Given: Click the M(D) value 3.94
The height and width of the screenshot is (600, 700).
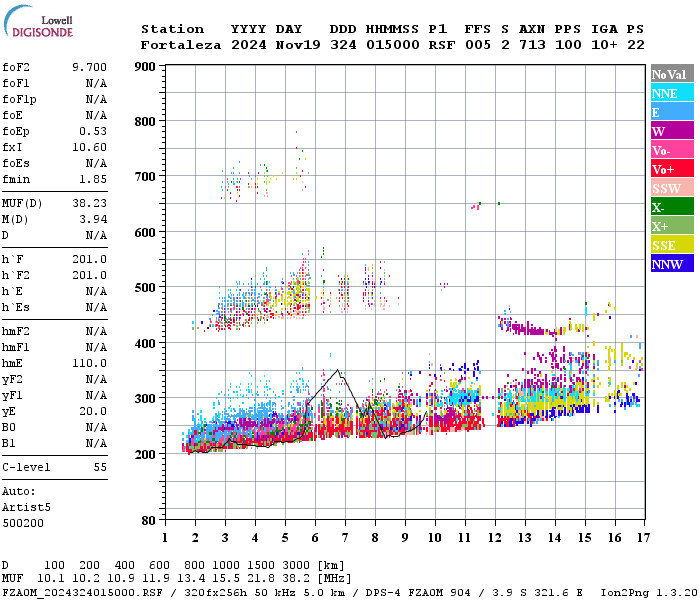Looking at the screenshot, I should coord(93,219).
